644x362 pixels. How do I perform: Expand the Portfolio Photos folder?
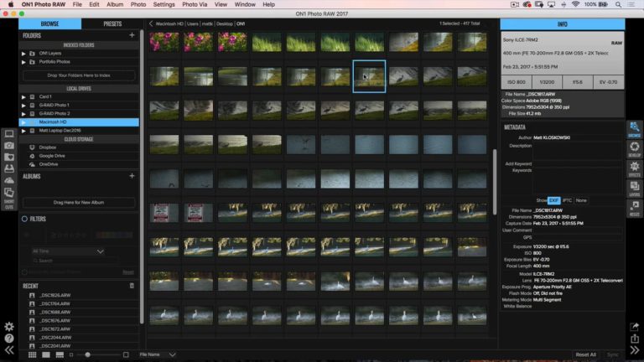point(23,62)
